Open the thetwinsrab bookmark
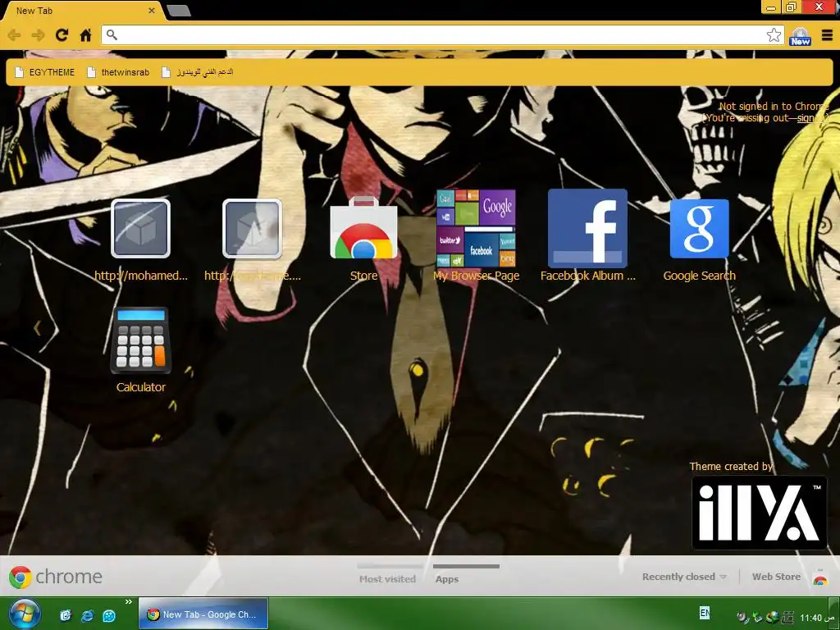Image resolution: width=840 pixels, height=630 pixels. tap(118, 72)
